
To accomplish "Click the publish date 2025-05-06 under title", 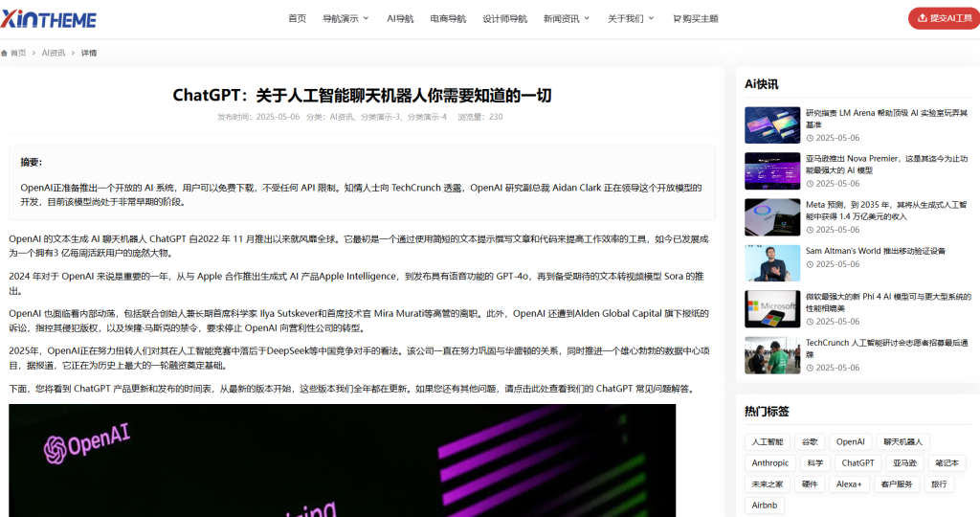I will (278, 117).
